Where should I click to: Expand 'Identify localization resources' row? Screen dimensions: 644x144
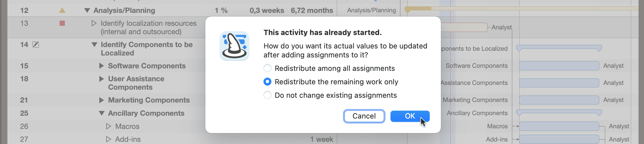tap(94, 23)
